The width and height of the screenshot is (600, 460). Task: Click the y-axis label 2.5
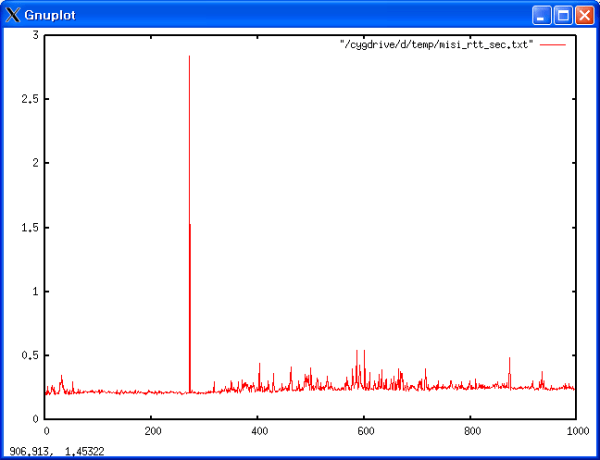[30, 99]
